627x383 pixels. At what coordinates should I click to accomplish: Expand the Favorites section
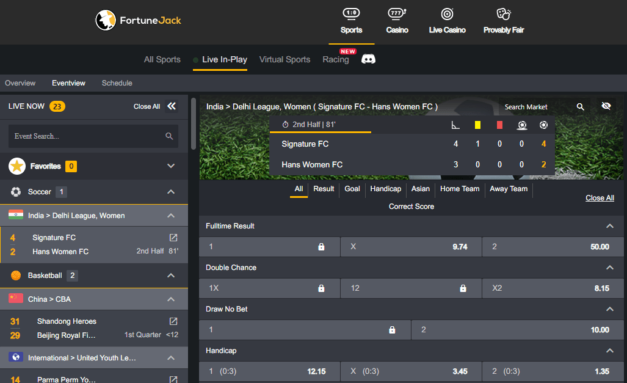tap(171, 166)
